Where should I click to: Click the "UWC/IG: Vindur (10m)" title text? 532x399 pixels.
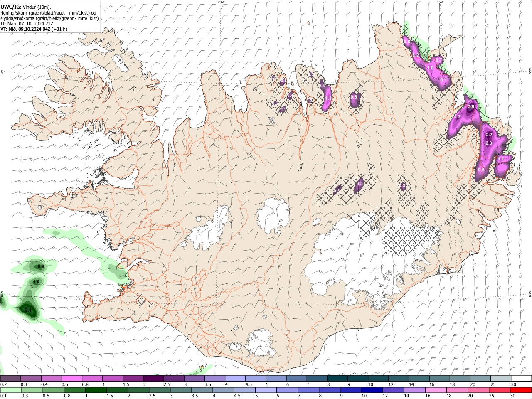click(26, 7)
